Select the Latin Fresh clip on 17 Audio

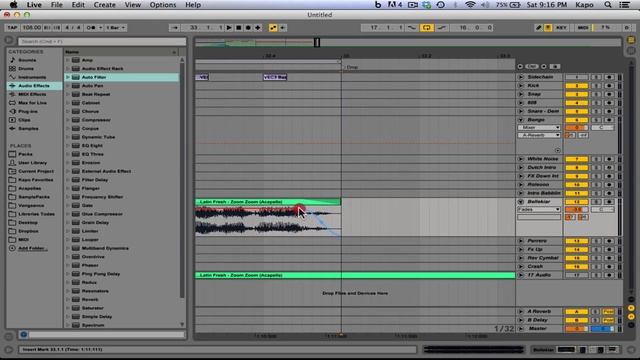355,276
